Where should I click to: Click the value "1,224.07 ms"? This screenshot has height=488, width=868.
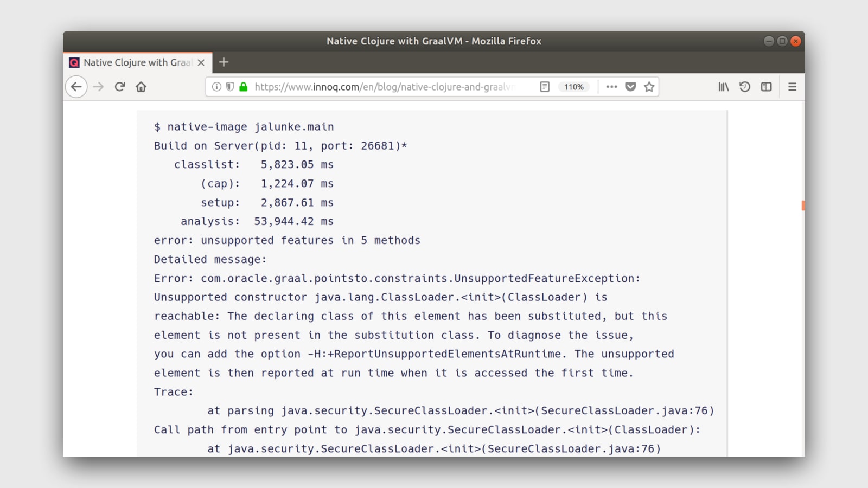point(297,184)
